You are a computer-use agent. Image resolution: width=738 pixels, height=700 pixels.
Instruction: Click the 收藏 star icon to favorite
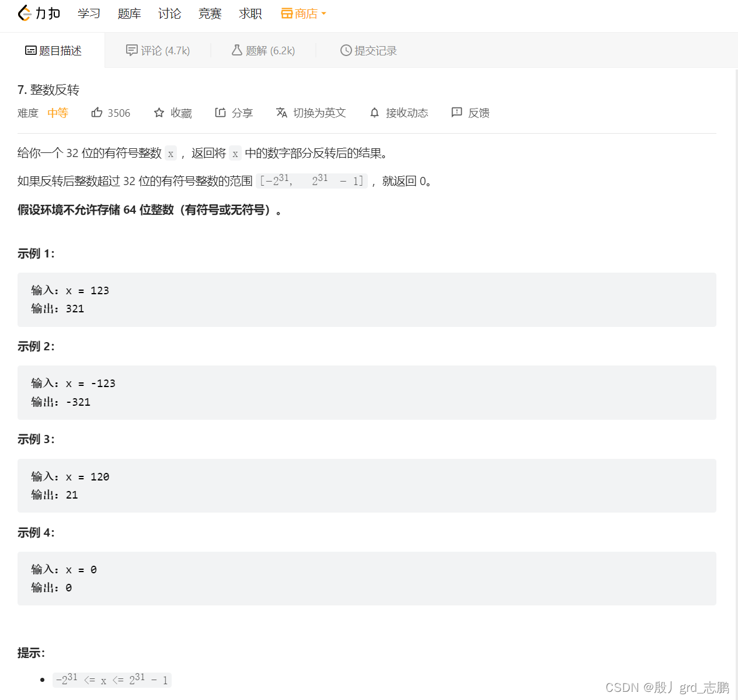pos(159,112)
